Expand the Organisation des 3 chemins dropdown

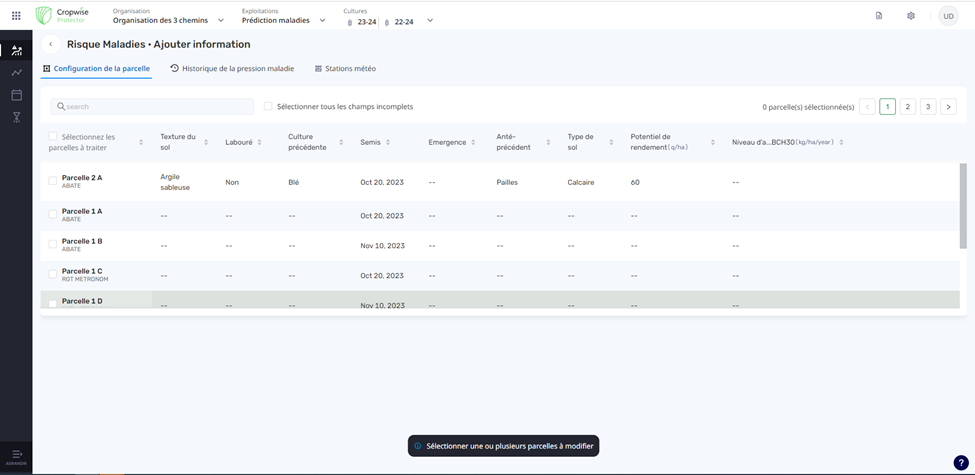(x=220, y=20)
